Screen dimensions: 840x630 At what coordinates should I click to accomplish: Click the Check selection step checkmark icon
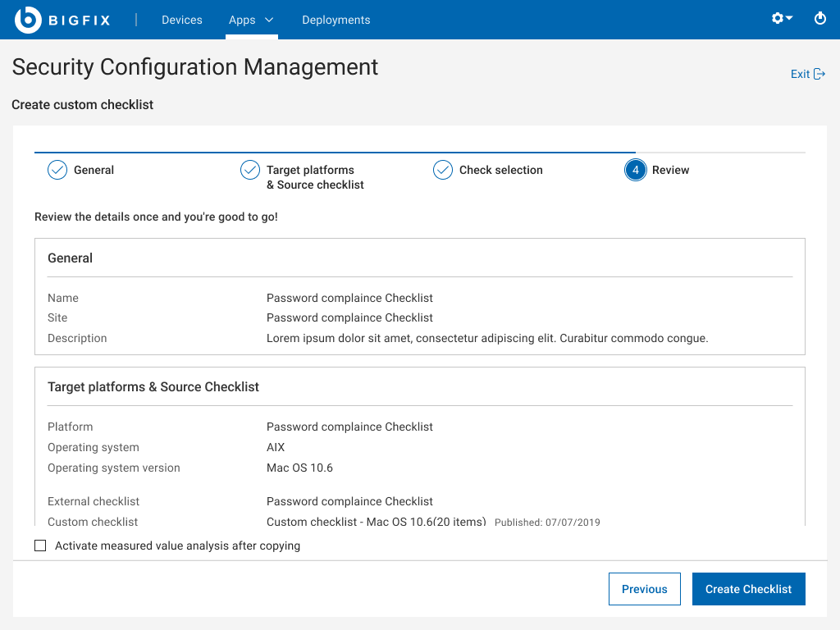click(442, 170)
